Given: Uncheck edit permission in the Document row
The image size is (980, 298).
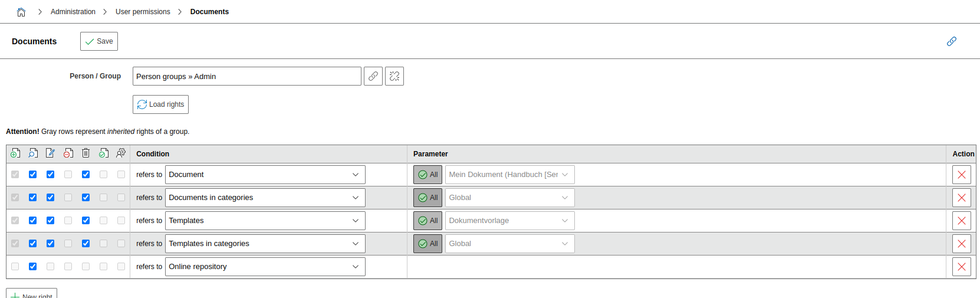Looking at the screenshot, I should pos(51,175).
